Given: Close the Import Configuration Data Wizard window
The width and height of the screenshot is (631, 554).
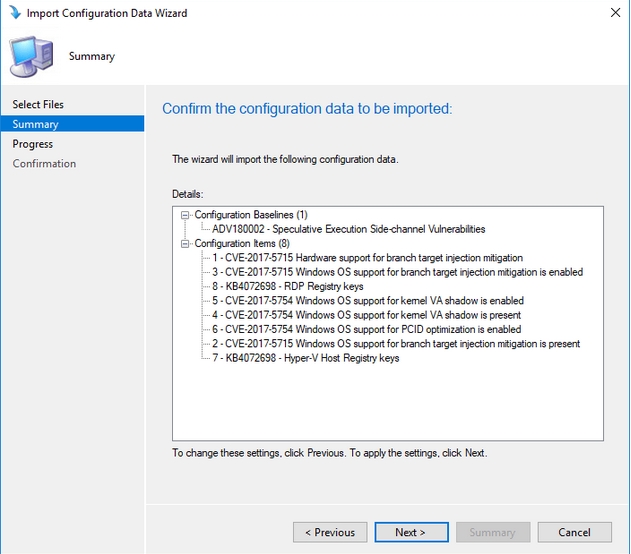Looking at the screenshot, I should pos(612,13).
